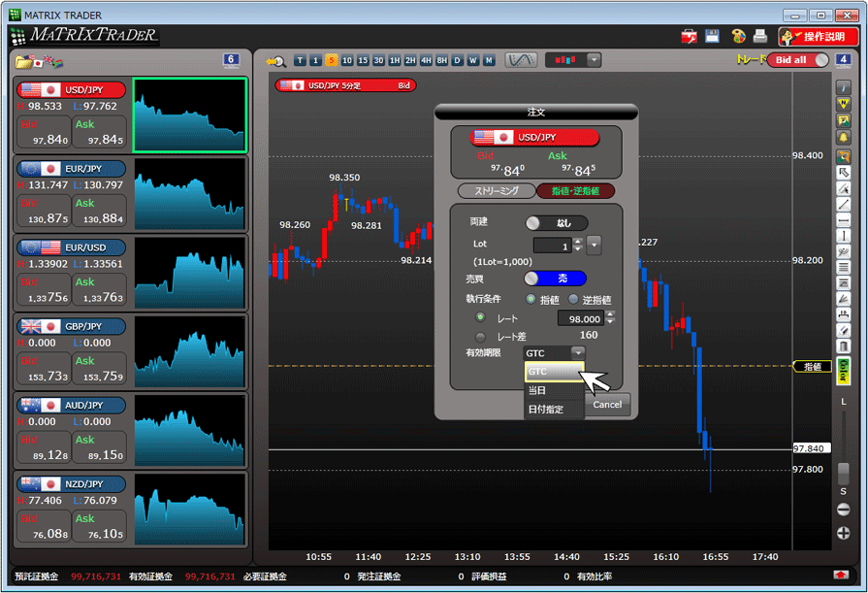This screenshot has height=593, width=868.
Task: Click the printer icon
Action: [760, 36]
